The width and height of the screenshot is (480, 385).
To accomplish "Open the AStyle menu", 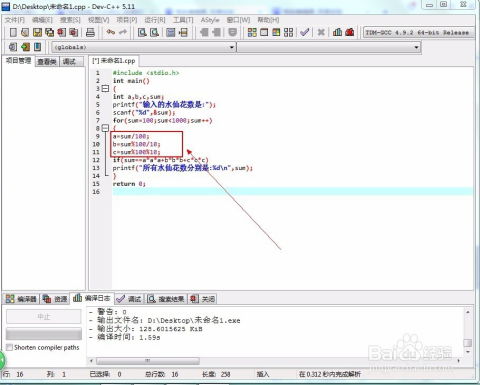I will click(x=210, y=20).
